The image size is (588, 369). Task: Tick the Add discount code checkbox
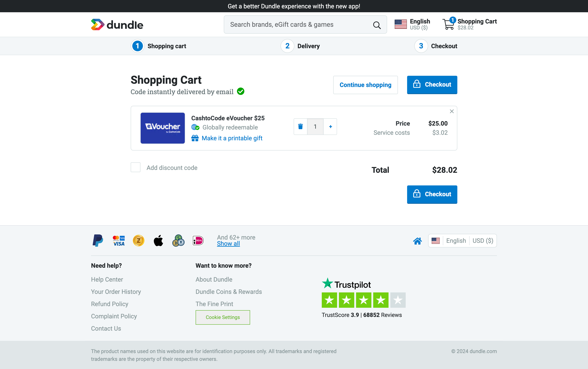coord(135,167)
